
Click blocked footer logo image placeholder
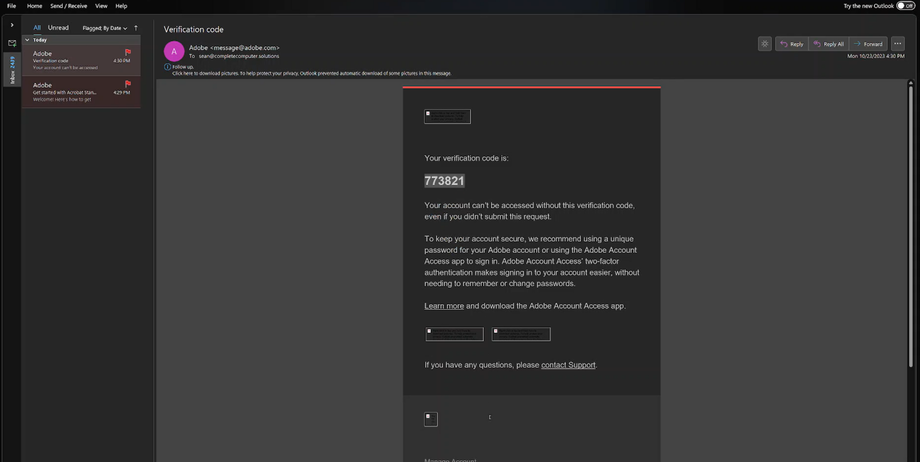click(431, 419)
